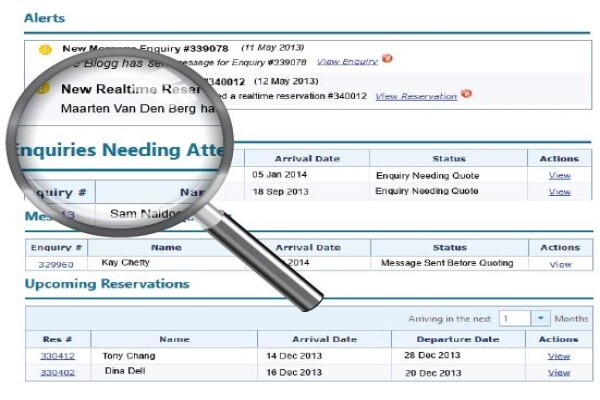Image resolution: width=600 pixels, height=400 pixels.
Task: View Tony Chang's reservation
Action: pyautogui.click(x=559, y=356)
